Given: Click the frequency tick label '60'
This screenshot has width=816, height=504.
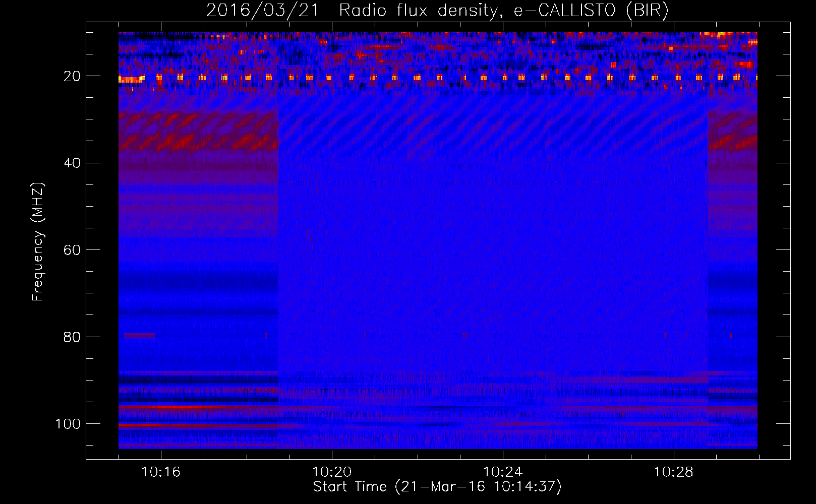Looking at the screenshot, I should click(x=72, y=250).
